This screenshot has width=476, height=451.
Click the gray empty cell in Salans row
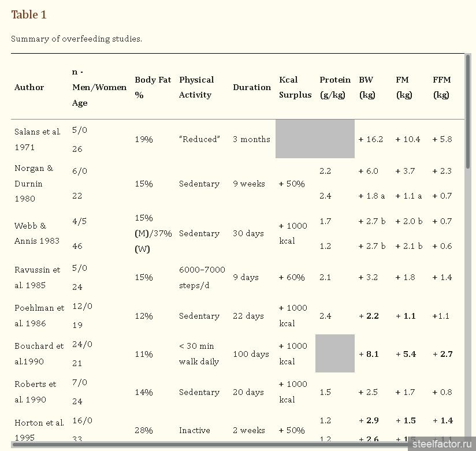[x=315, y=139]
